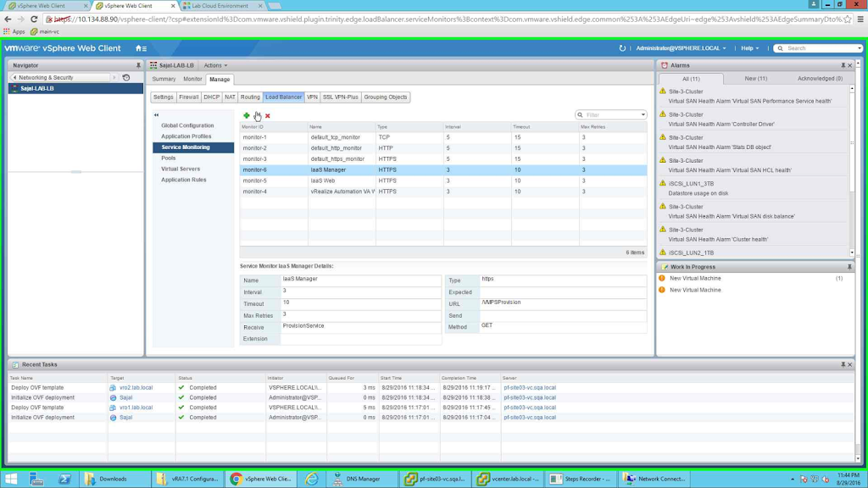This screenshot has height=488, width=868.
Task: Open the Apps bookmarks shortcut
Action: [x=14, y=31]
